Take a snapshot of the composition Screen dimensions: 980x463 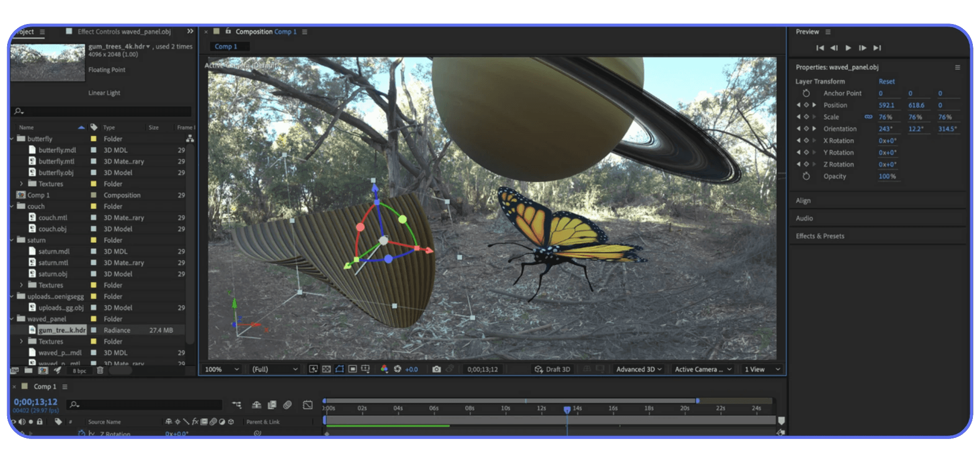436,369
